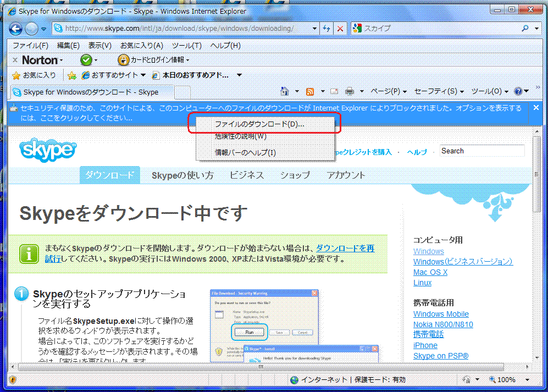This screenshot has height=392, width=548.
Task: Open the ページ(P) command menu
Action: (389, 92)
